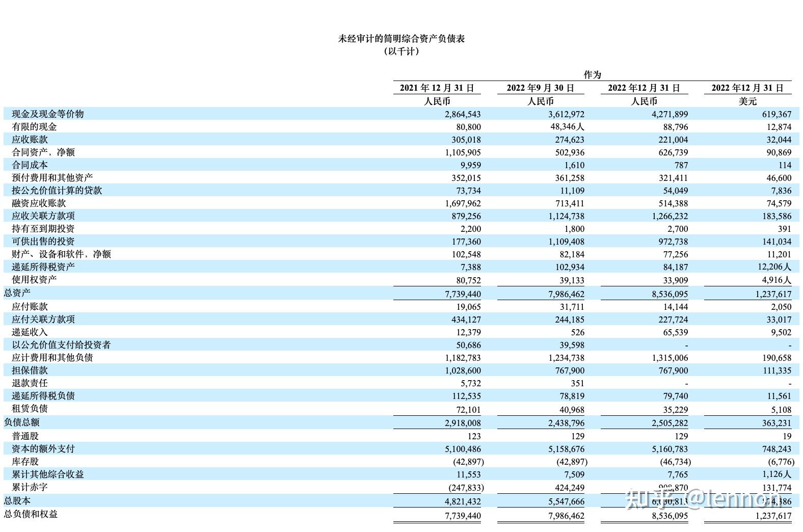Click the subtitle (以千计)
The width and height of the screenshot is (803, 532).
click(x=401, y=51)
